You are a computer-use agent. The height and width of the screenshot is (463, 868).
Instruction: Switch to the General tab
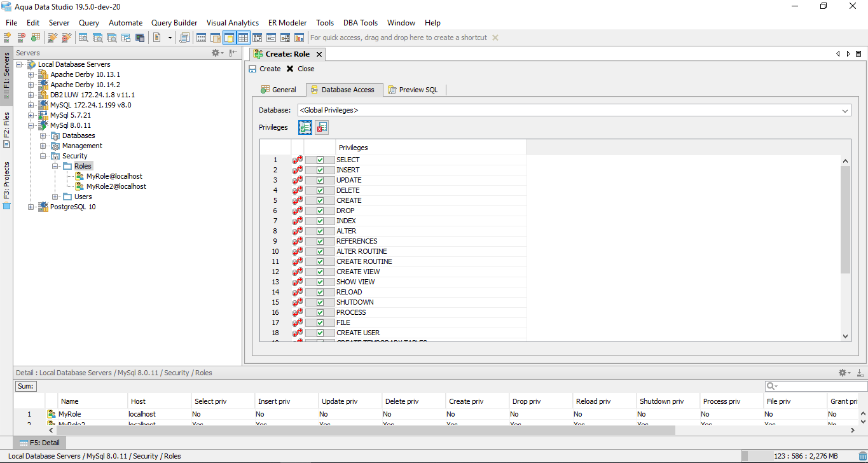coord(279,90)
